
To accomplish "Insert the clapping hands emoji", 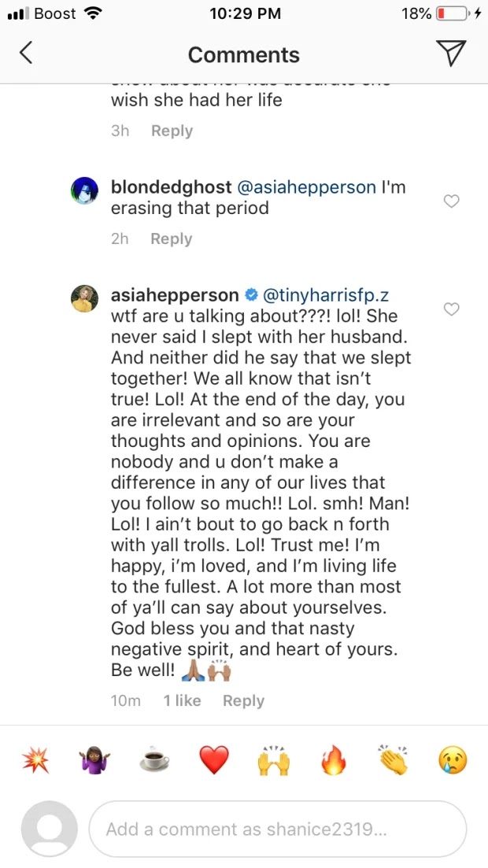I will [x=392, y=760].
